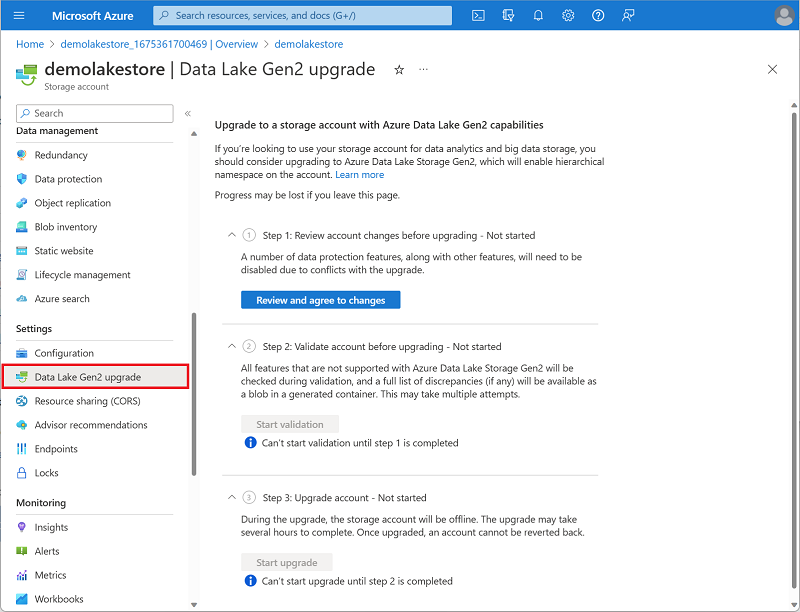Click the Alerts icon
The image size is (800, 612).
tap(21, 551)
